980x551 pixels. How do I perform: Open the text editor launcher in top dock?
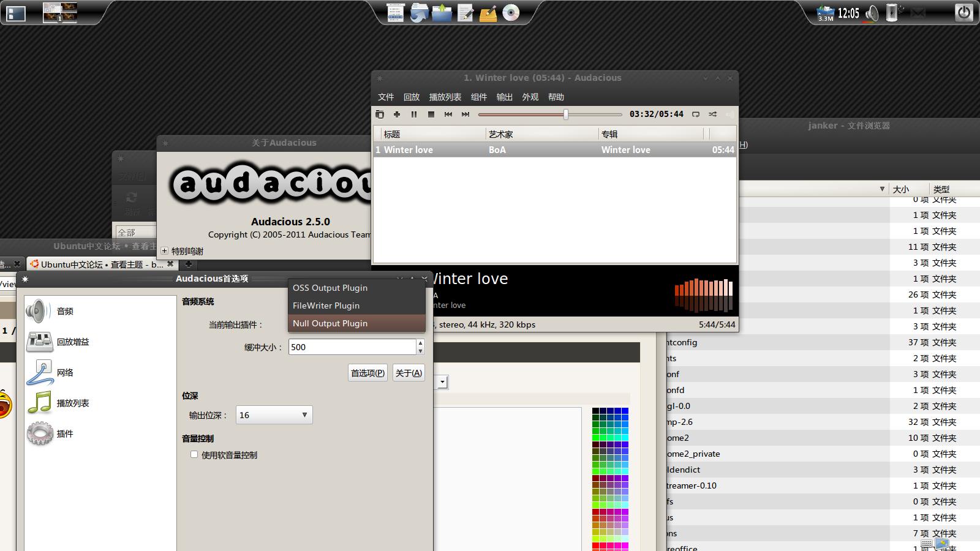click(466, 13)
